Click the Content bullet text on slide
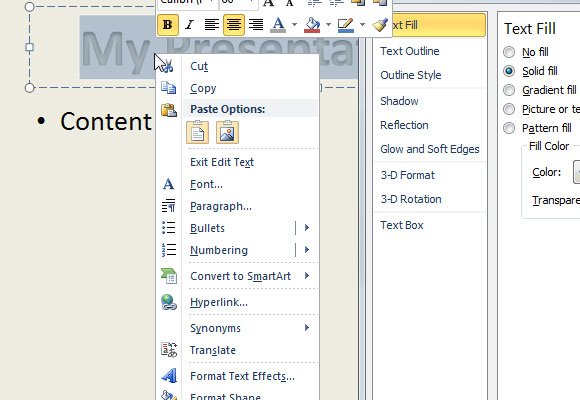Screen dimensions: 580x400 106,121
